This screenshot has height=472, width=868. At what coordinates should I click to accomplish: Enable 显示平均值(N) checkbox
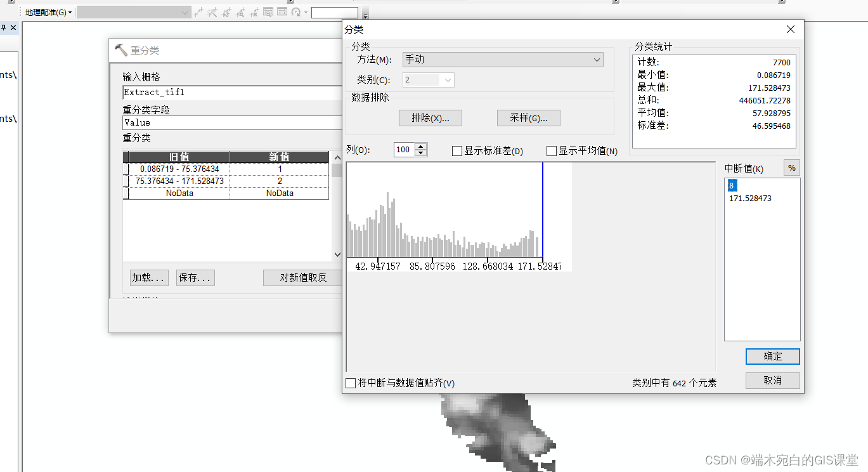pyautogui.click(x=552, y=151)
